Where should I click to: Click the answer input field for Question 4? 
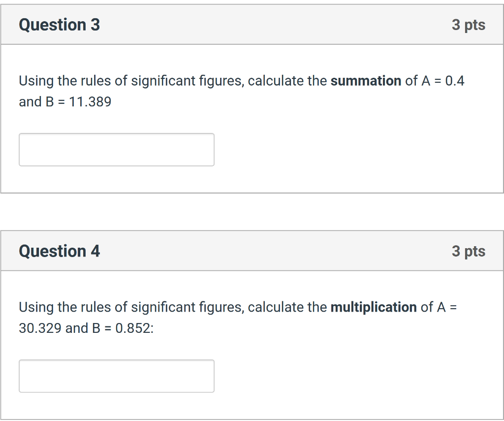click(x=116, y=376)
